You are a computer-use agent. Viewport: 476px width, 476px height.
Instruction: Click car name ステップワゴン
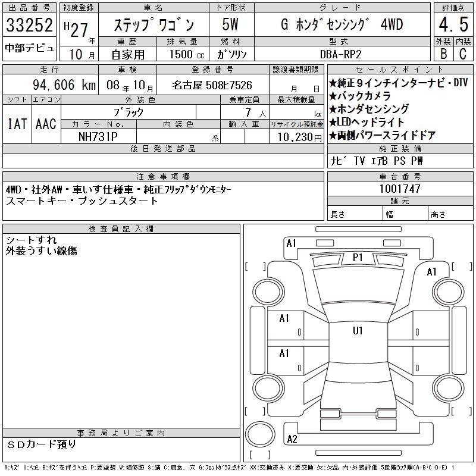point(154,24)
